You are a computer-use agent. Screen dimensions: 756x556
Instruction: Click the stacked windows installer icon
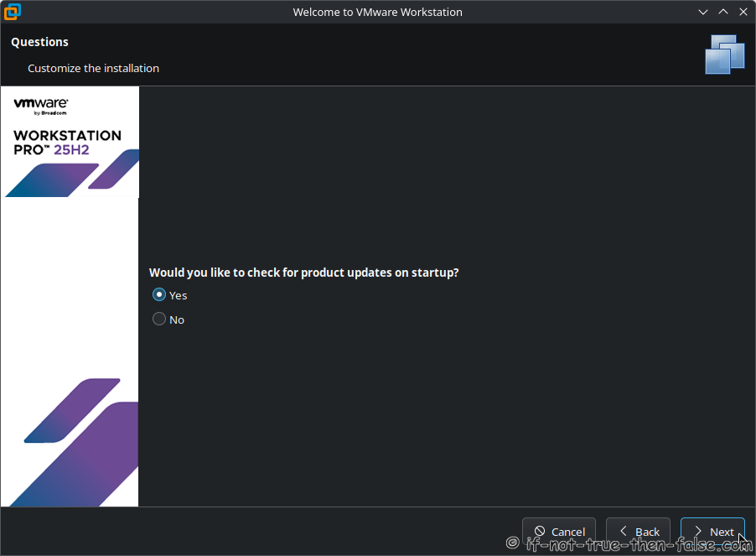point(725,55)
